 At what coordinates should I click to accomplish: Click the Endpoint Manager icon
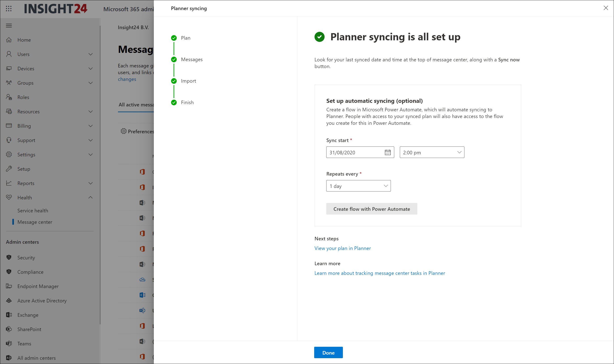click(x=9, y=286)
